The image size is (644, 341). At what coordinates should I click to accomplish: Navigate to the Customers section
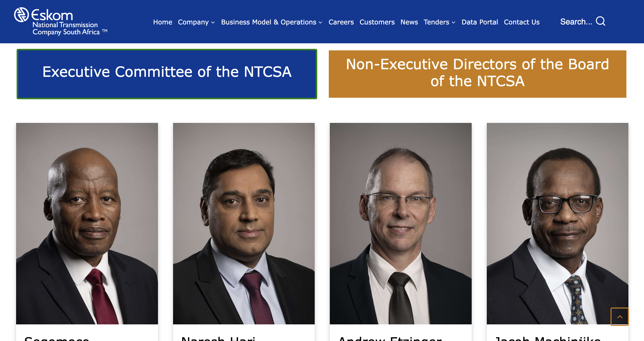pyautogui.click(x=377, y=22)
